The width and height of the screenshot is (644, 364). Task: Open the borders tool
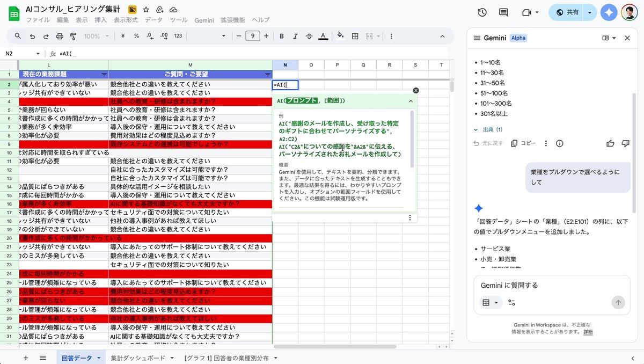click(355, 36)
